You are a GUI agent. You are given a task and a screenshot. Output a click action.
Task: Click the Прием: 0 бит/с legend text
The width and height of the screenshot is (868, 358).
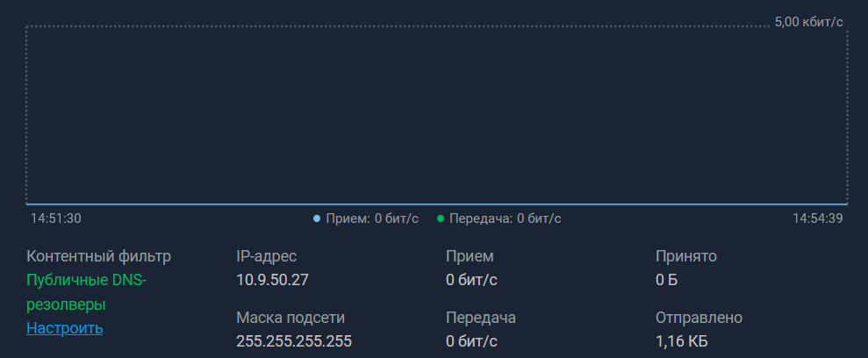click(x=372, y=218)
